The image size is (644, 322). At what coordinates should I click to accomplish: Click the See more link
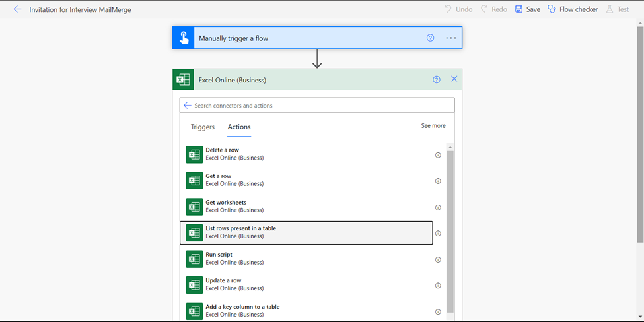(x=433, y=126)
